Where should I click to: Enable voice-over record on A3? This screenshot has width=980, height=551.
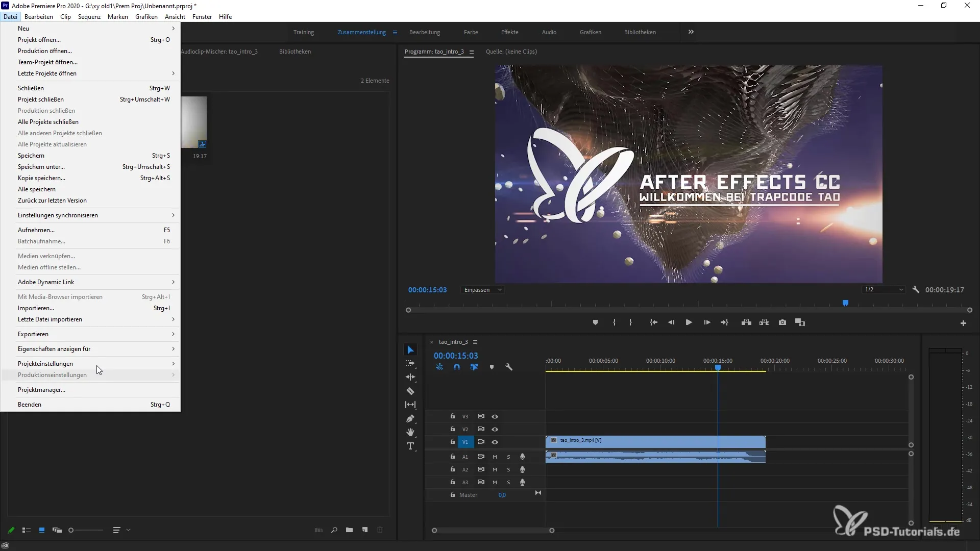pos(522,482)
